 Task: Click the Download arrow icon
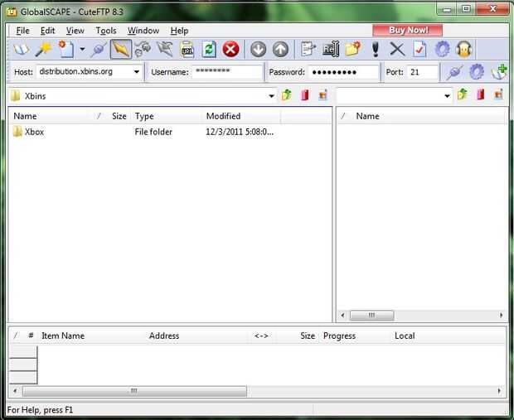click(x=259, y=50)
